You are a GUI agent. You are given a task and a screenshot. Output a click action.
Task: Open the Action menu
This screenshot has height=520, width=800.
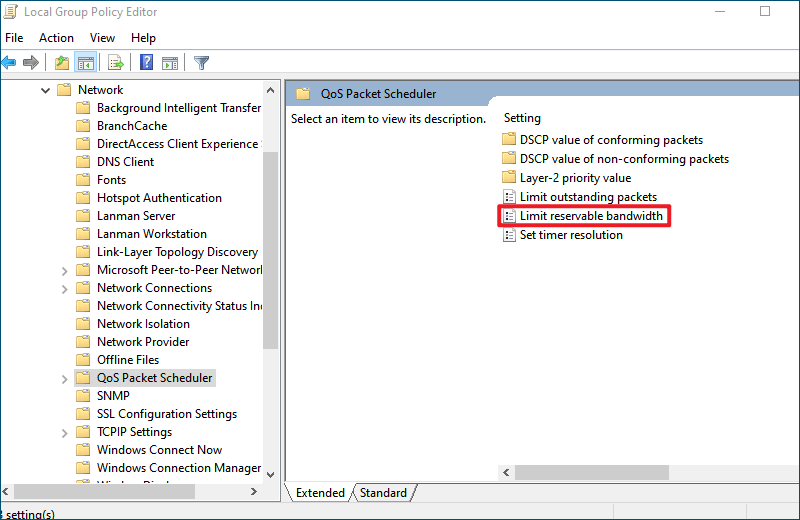coord(56,38)
